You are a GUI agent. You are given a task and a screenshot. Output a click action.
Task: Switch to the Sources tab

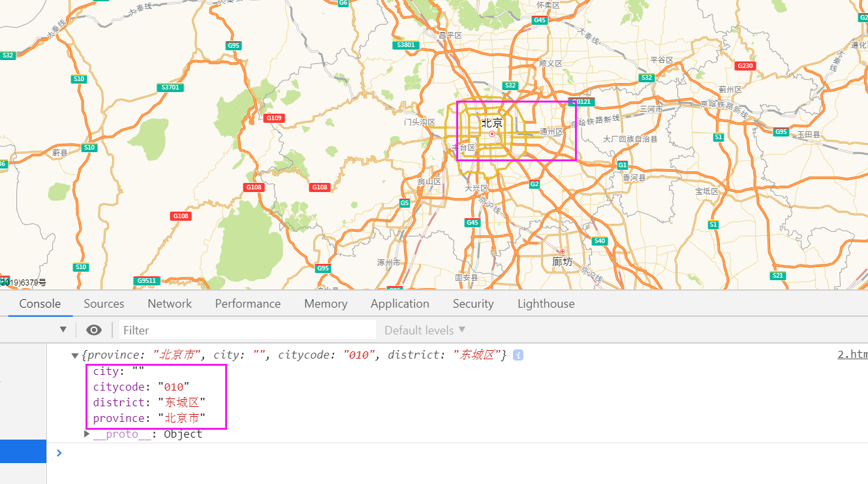(104, 304)
